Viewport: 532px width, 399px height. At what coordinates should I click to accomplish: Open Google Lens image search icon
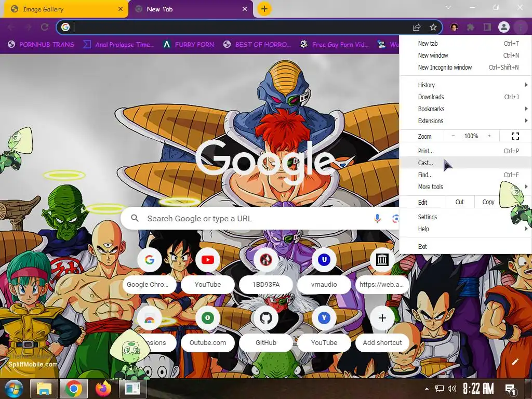(x=395, y=219)
